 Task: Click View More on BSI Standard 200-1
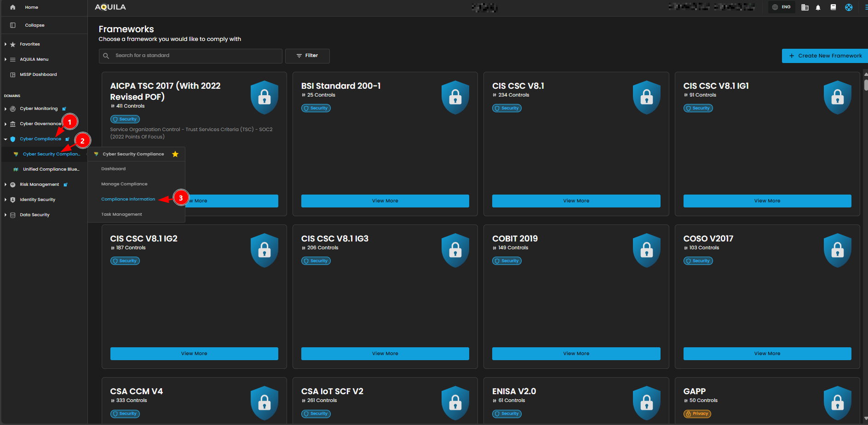point(385,201)
